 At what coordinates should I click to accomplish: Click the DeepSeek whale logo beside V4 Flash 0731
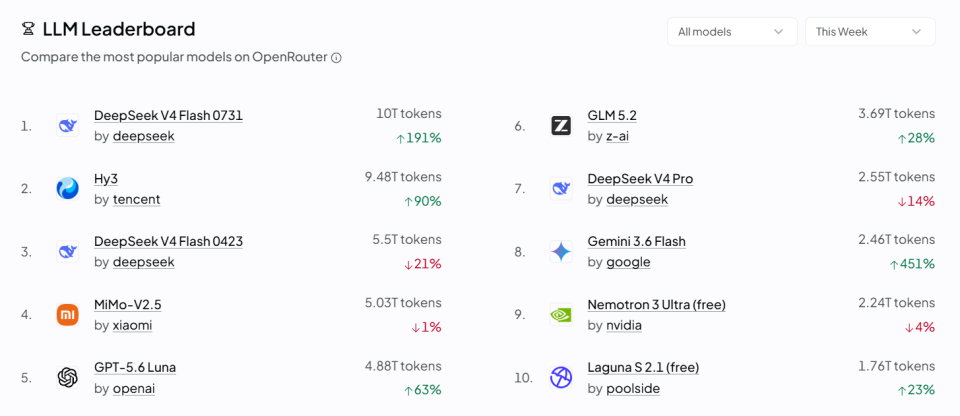click(67, 126)
